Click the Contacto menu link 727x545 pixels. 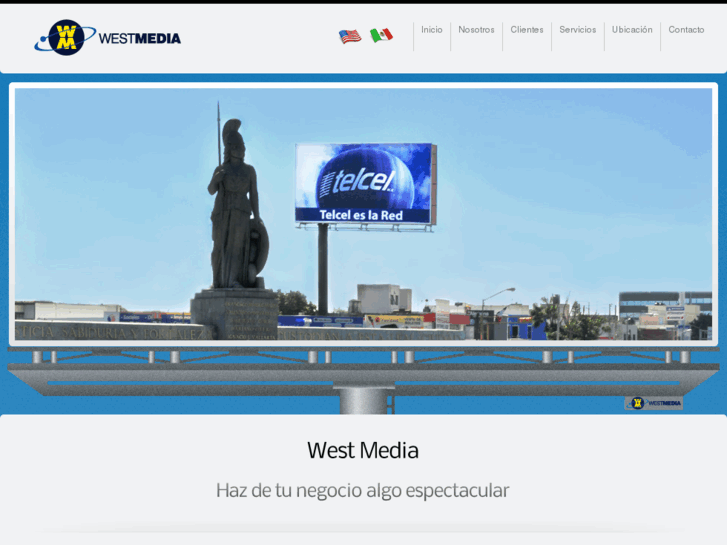[686, 30]
